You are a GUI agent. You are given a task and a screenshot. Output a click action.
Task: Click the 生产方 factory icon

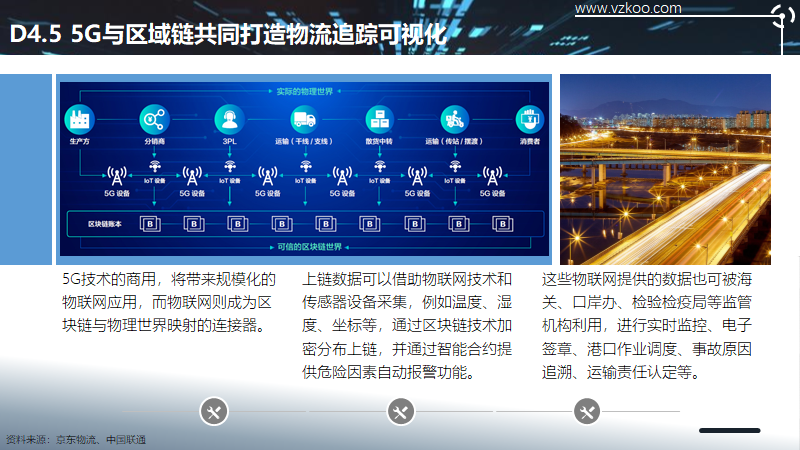(80, 119)
